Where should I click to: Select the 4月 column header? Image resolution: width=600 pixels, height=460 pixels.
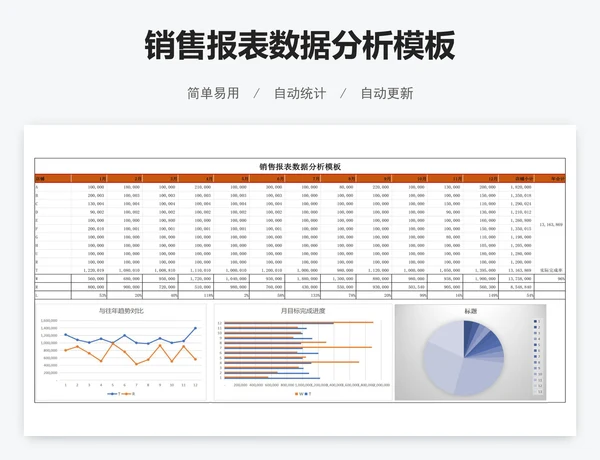196,179
